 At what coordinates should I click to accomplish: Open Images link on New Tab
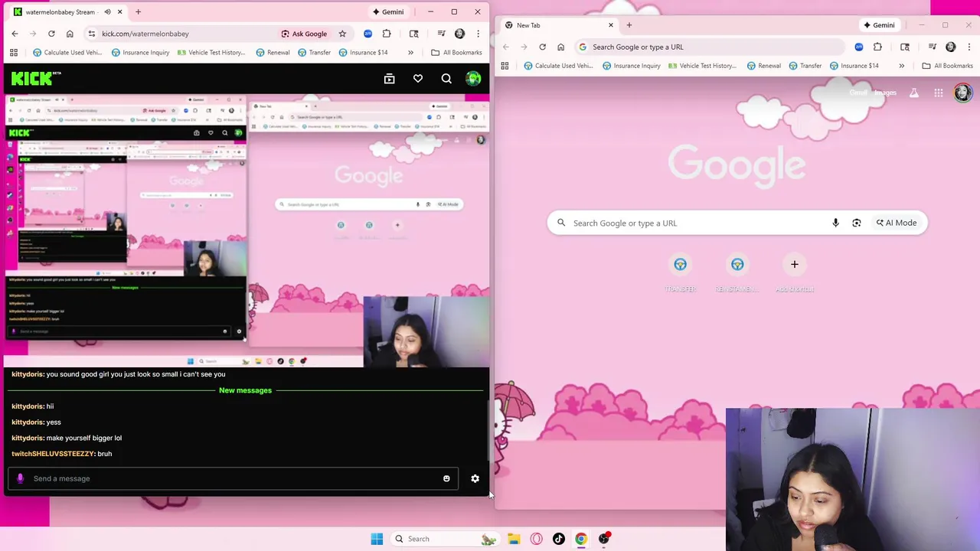pyautogui.click(x=885, y=93)
